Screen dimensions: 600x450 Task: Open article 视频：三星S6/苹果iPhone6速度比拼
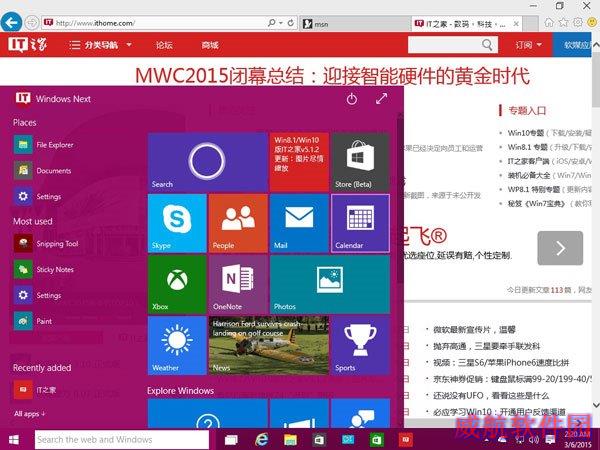(501, 362)
